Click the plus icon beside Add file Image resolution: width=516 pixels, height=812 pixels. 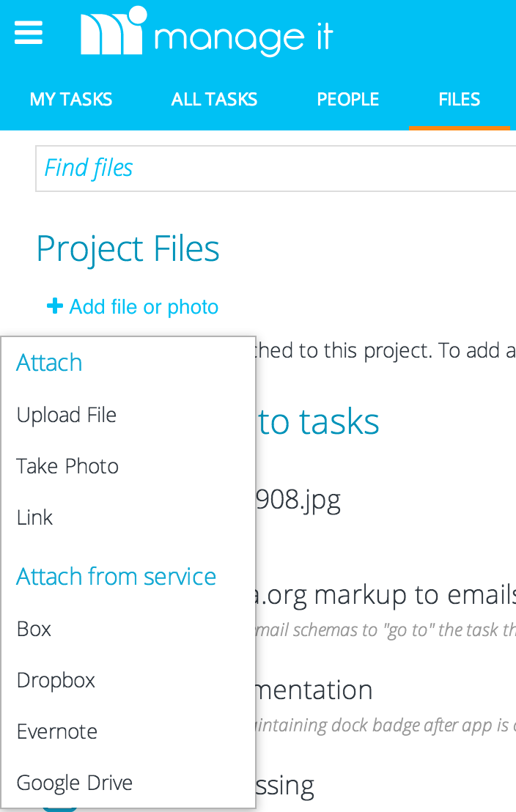[x=55, y=306]
